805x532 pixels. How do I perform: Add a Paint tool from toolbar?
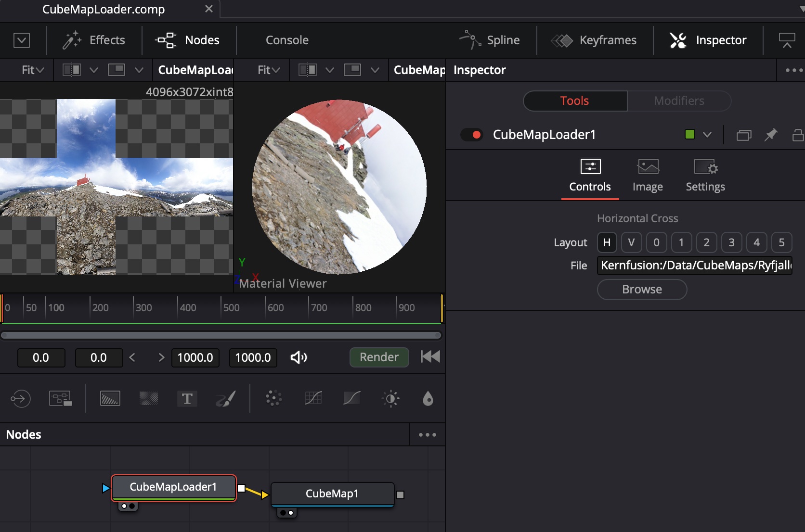coord(225,399)
